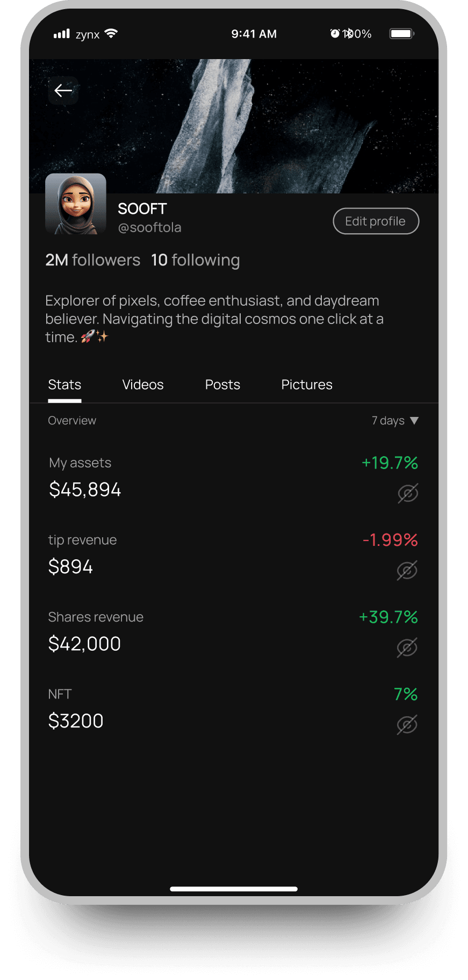The height and width of the screenshot is (980, 468).
Task: Click the cellular signal bars icon
Action: tap(62, 34)
